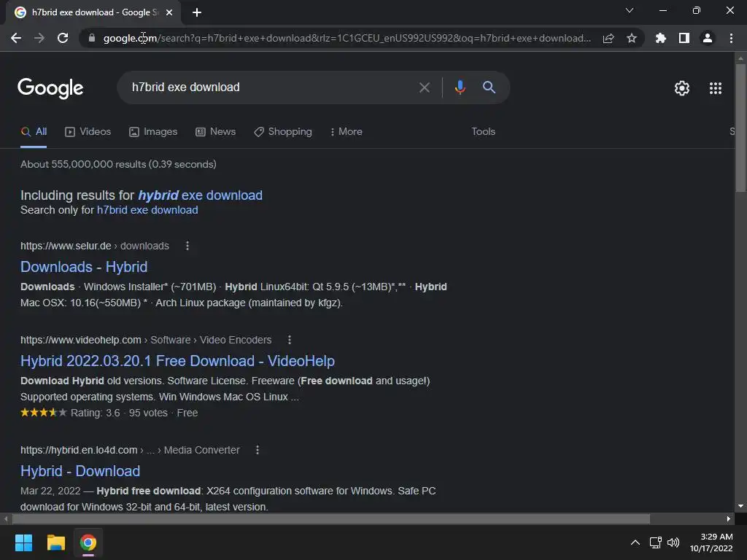This screenshot has height=560, width=747.
Task: Switch to Images results
Action: [x=153, y=132]
